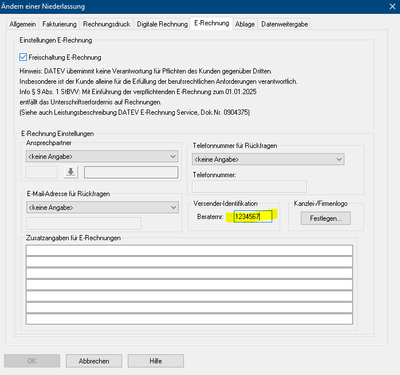Click the first Zusatzangaben für E-Rechnungen line

click(x=189, y=250)
